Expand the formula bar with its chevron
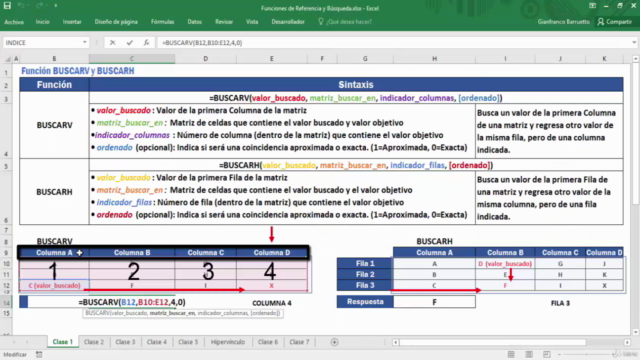The image size is (640, 360). (x=634, y=42)
